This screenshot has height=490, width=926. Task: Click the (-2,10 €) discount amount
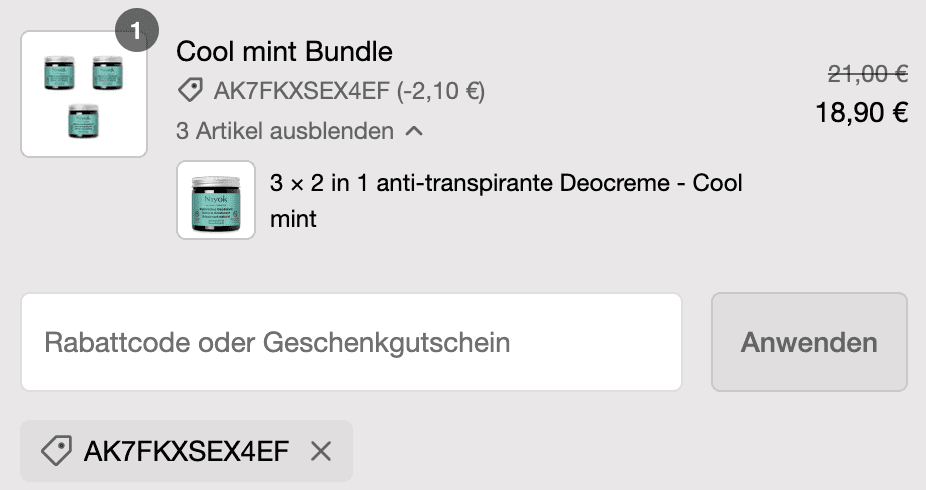click(x=440, y=92)
